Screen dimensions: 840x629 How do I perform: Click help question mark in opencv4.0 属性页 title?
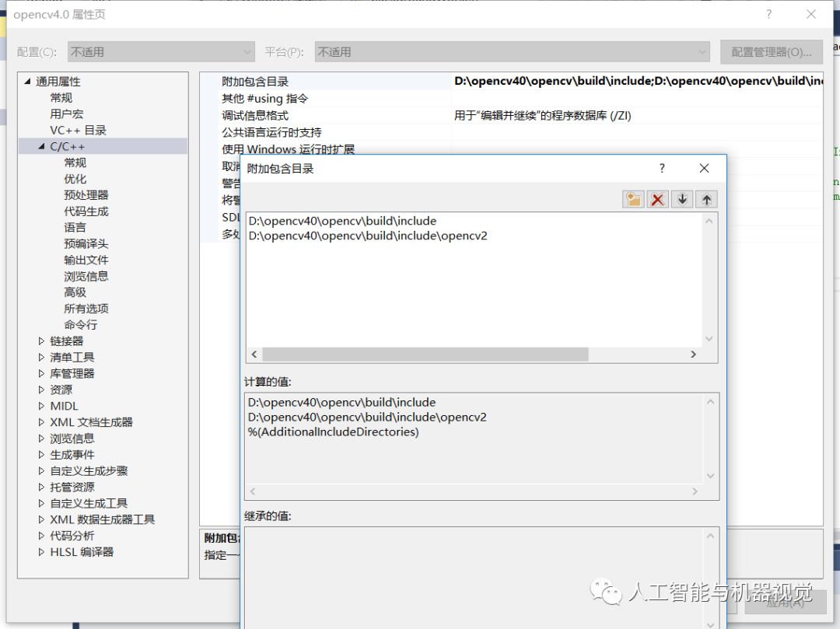click(768, 15)
